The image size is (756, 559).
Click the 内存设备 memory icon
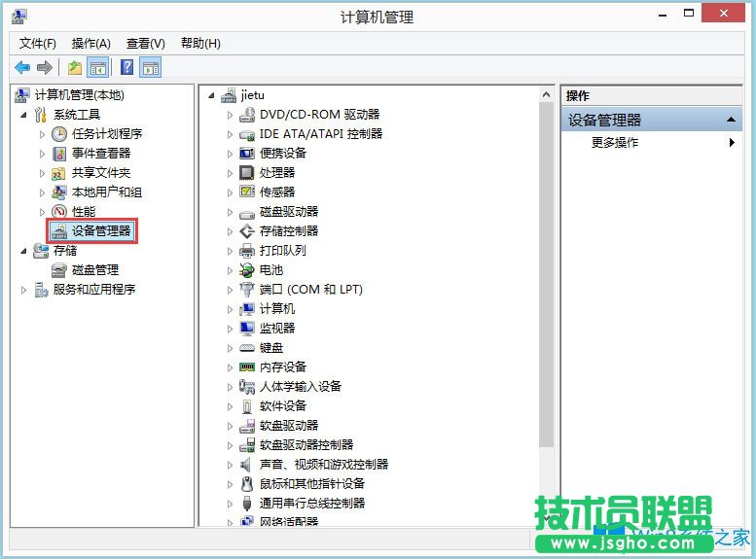click(247, 367)
